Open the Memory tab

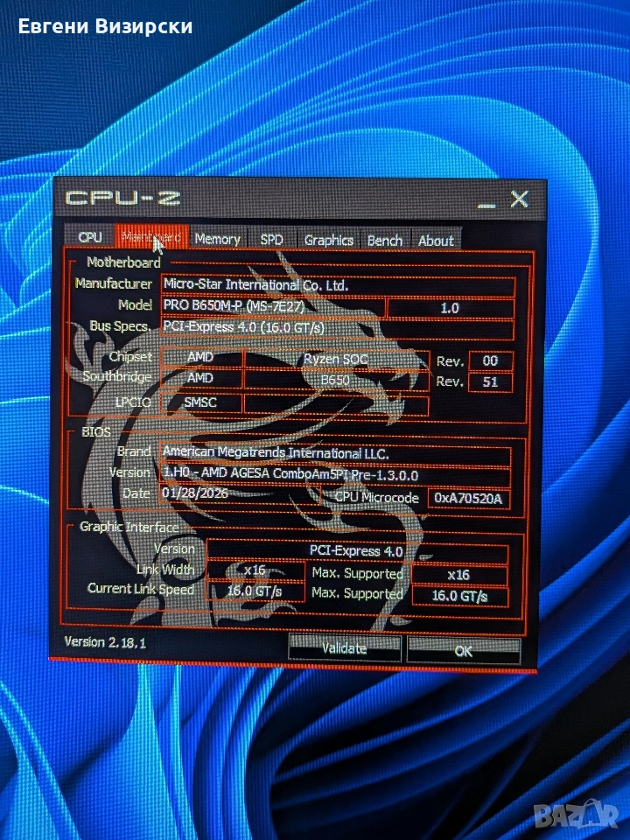click(217, 239)
